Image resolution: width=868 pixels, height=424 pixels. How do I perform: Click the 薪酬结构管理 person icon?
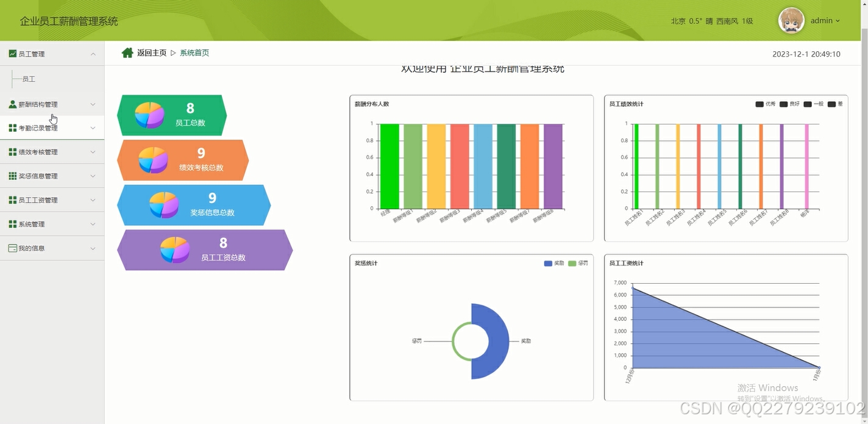click(x=12, y=104)
